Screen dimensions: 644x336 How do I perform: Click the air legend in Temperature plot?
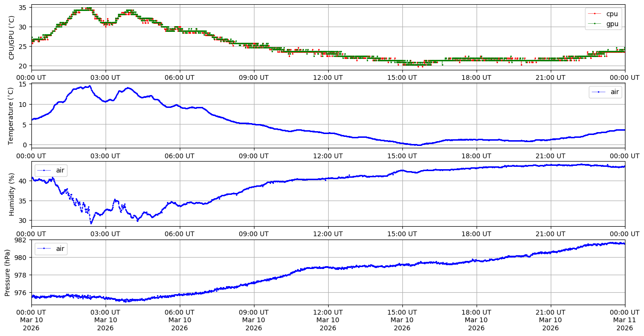pyautogui.click(x=605, y=92)
